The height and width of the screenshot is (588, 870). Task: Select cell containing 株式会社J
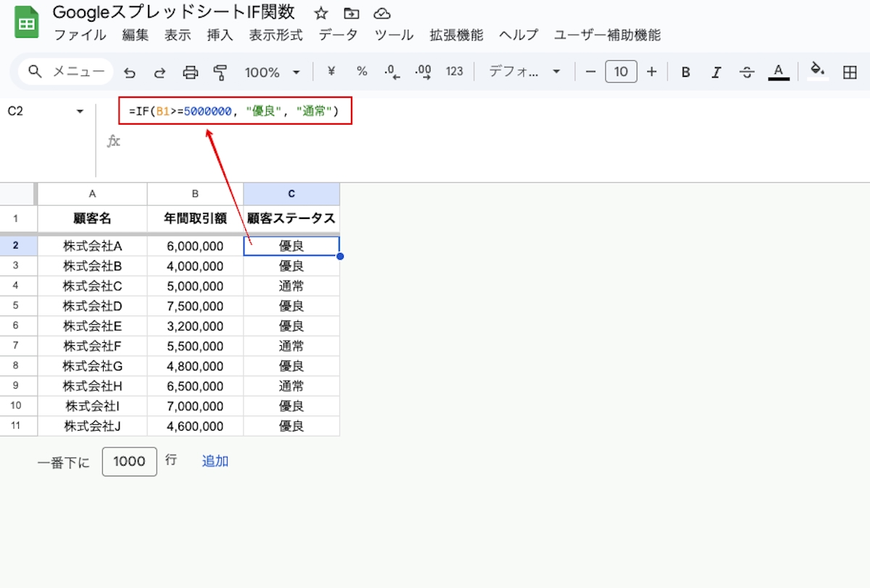[92, 426]
